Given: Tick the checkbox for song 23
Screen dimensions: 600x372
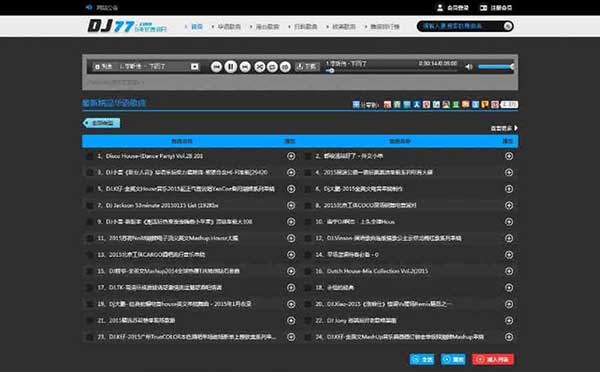Looking at the screenshot, I should tap(90, 337).
